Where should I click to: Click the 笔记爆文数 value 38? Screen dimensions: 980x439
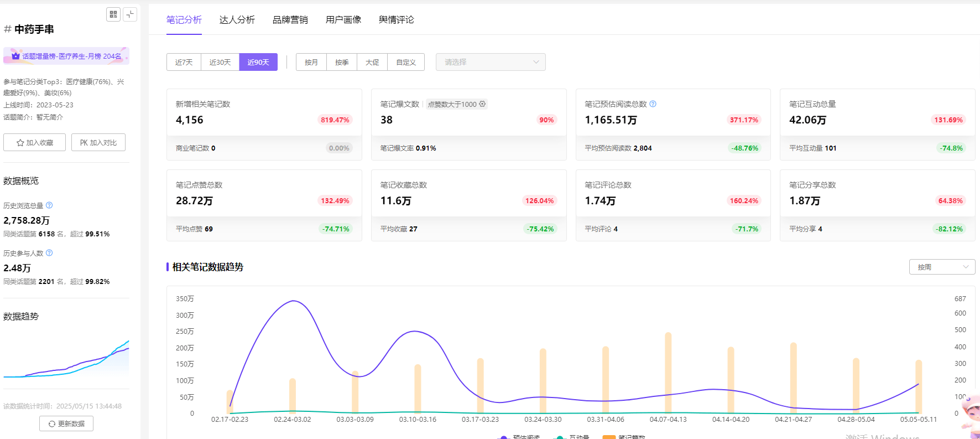[387, 120]
